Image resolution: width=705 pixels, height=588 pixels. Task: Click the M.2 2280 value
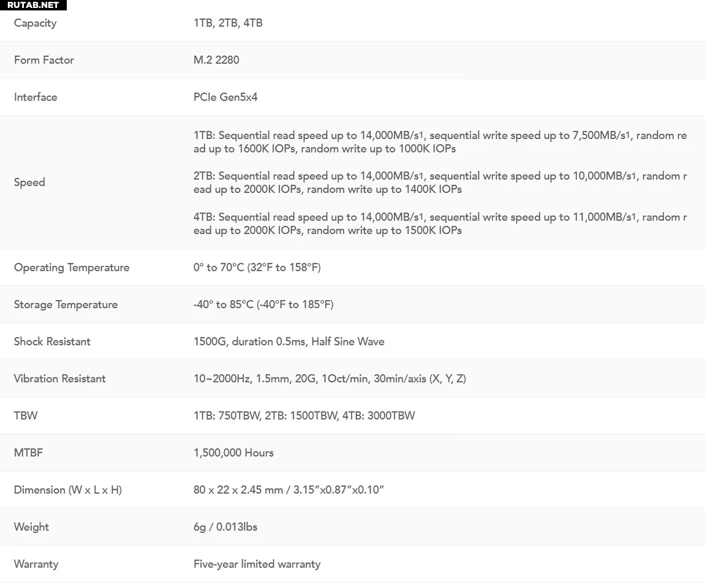click(x=216, y=60)
